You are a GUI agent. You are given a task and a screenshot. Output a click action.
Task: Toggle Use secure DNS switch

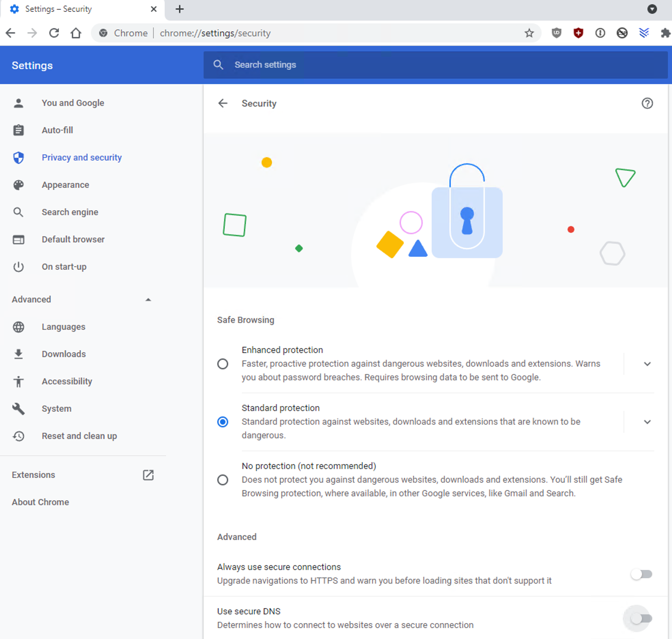[x=641, y=619]
